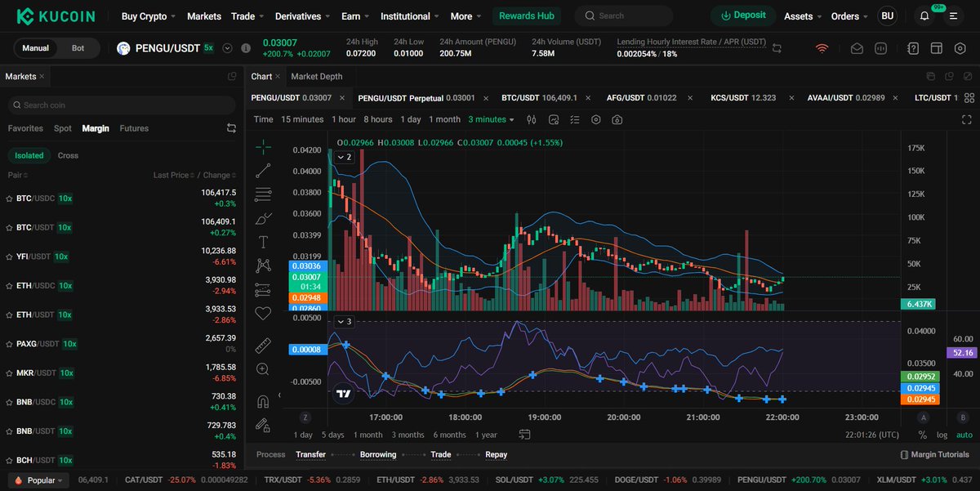
Task: Enable the magnet drawing mode
Action: [x=263, y=400]
